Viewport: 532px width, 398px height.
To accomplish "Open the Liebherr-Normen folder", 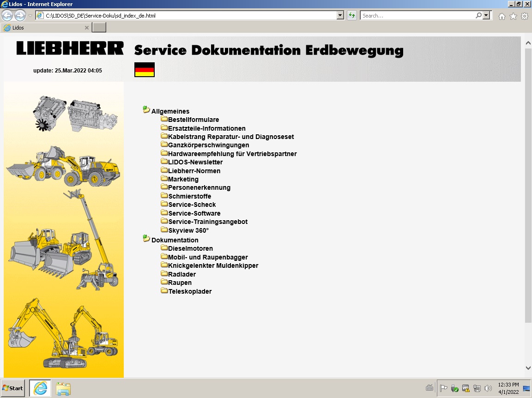I will coord(194,171).
